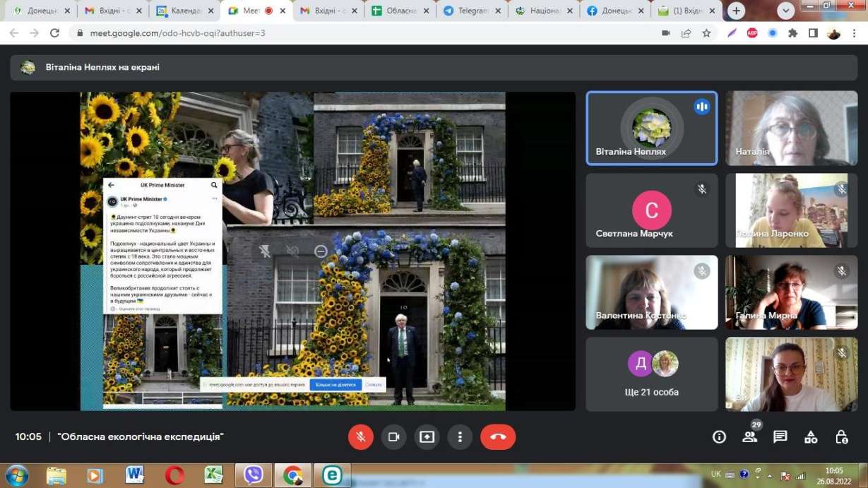Open Windows Explorer from the taskbar
868x488 pixels.
click(57, 476)
